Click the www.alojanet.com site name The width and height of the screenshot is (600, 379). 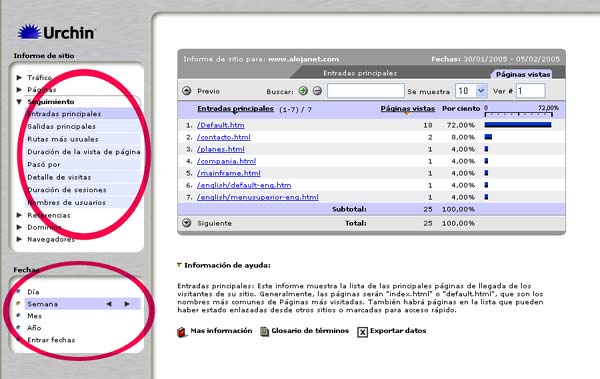tap(303, 59)
